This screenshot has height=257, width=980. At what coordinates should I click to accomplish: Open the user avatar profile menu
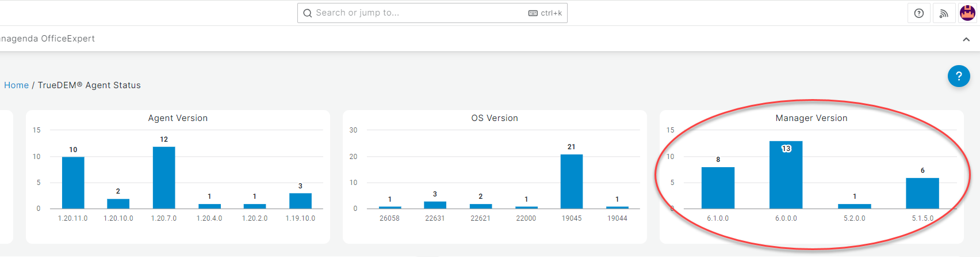pos(967,13)
